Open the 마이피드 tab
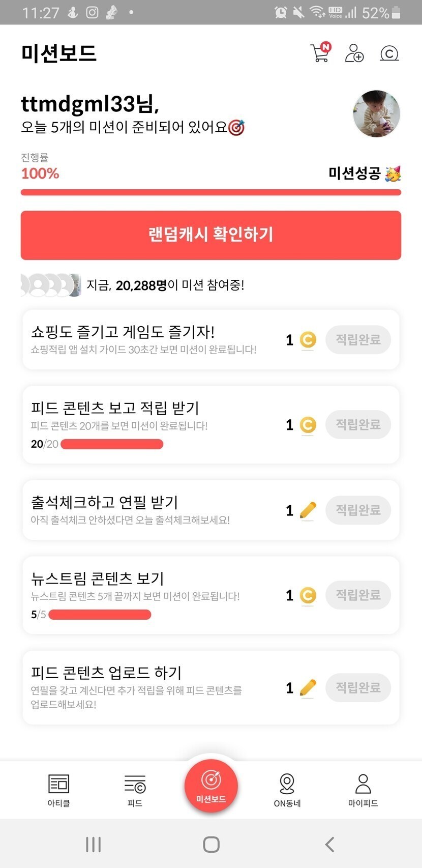Screen dimensions: 422x868 click(x=363, y=790)
